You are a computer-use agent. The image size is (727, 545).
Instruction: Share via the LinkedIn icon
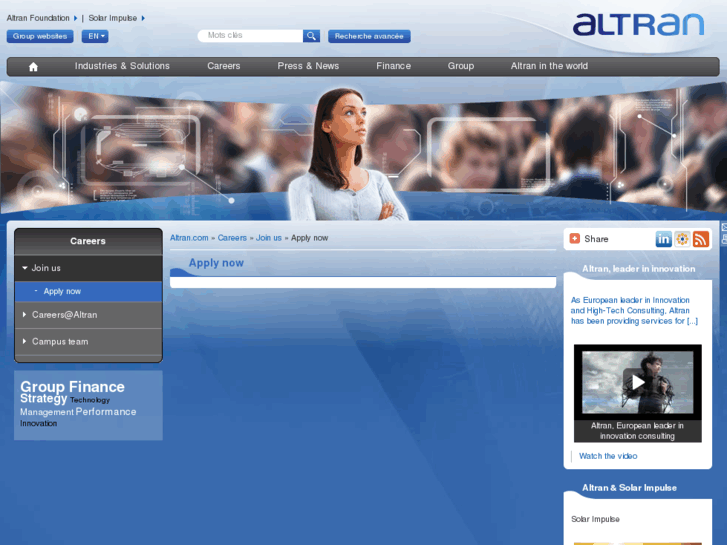point(663,239)
